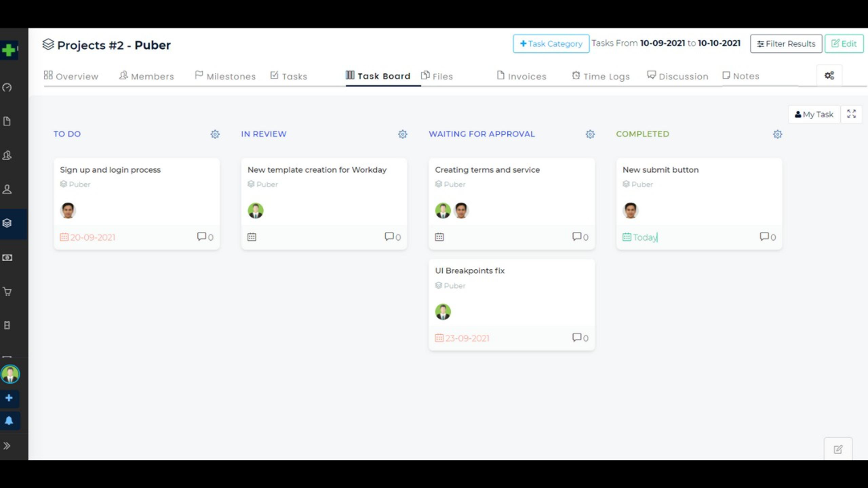
Task: Click the user avatar in the sidebar
Action: [x=10, y=374]
